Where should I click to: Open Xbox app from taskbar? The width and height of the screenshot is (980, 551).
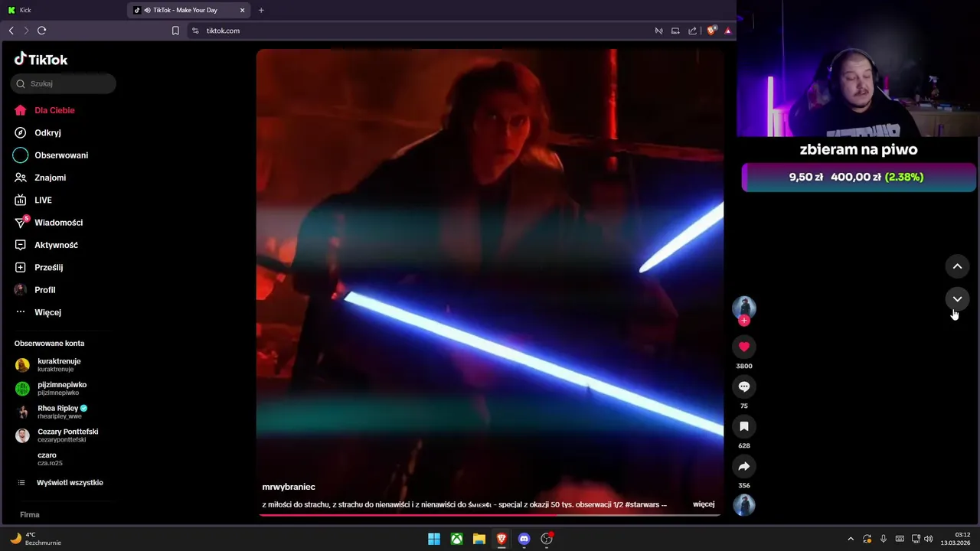coord(456,539)
